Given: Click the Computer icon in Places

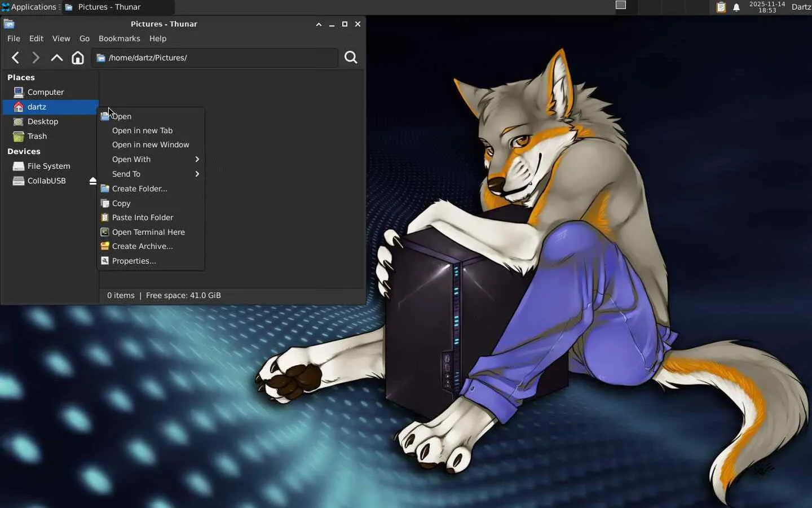Looking at the screenshot, I should point(19,92).
